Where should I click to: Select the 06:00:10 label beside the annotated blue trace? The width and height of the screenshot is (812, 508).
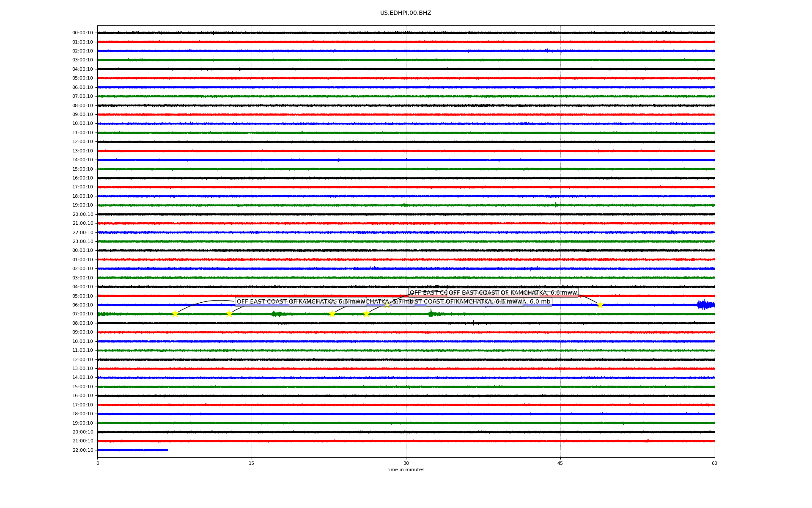tap(83, 305)
